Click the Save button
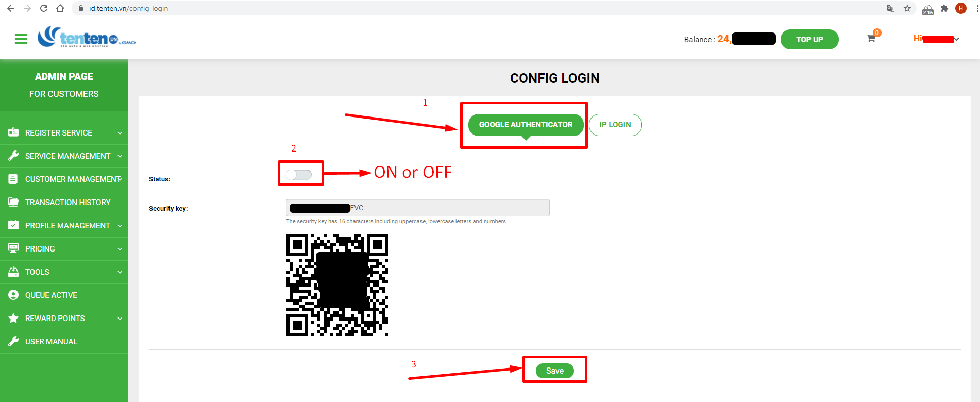 [555, 371]
